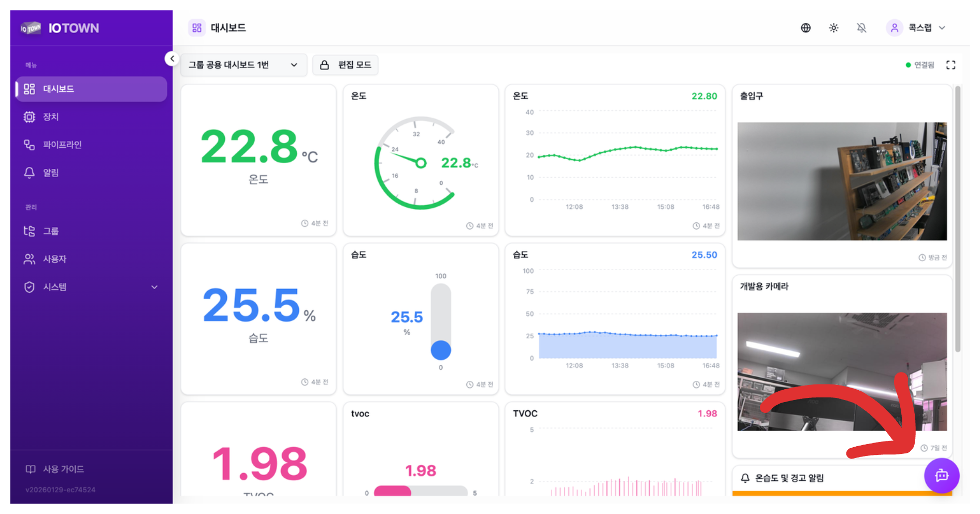Open the 그룹 공용 대시보드 1번 dropdown
Image resolution: width=980 pixels, height=514 pixels.
click(x=243, y=65)
